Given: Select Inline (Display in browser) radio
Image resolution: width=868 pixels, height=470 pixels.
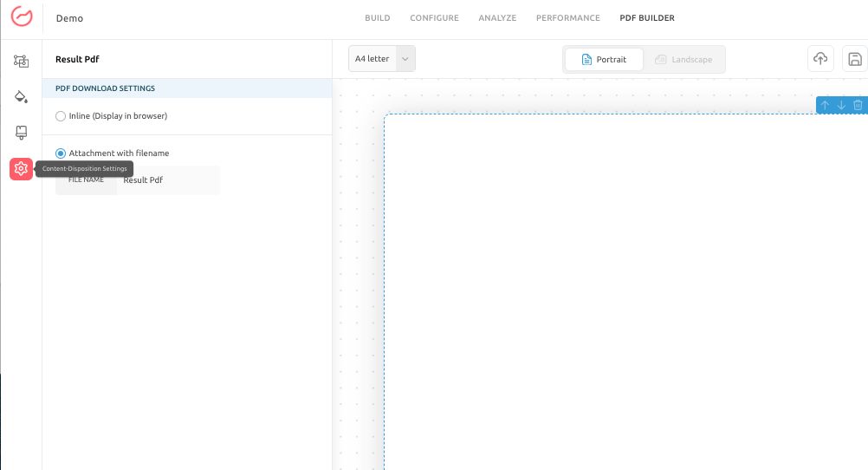Looking at the screenshot, I should (x=61, y=116).
